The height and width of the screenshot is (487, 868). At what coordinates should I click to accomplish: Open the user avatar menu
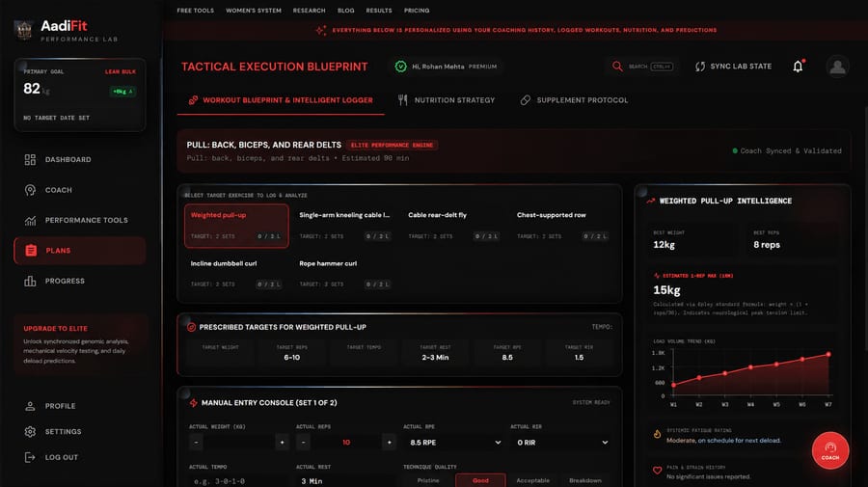(837, 67)
